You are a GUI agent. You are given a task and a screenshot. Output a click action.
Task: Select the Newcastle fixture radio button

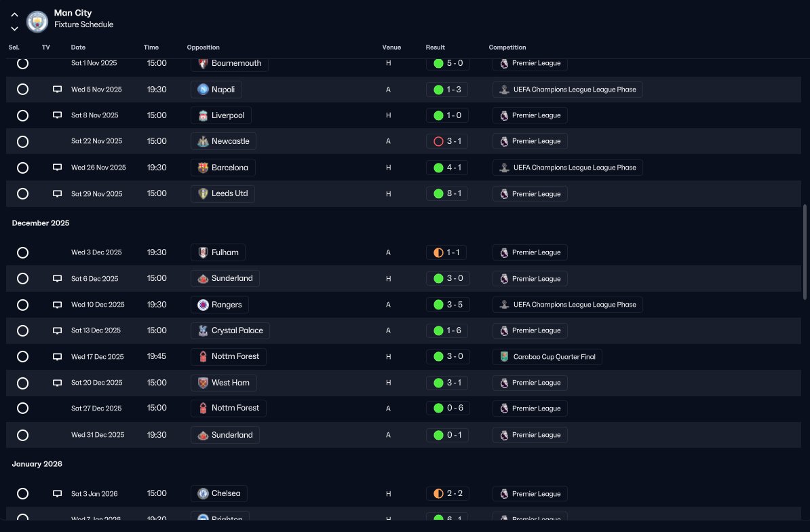pos(23,142)
